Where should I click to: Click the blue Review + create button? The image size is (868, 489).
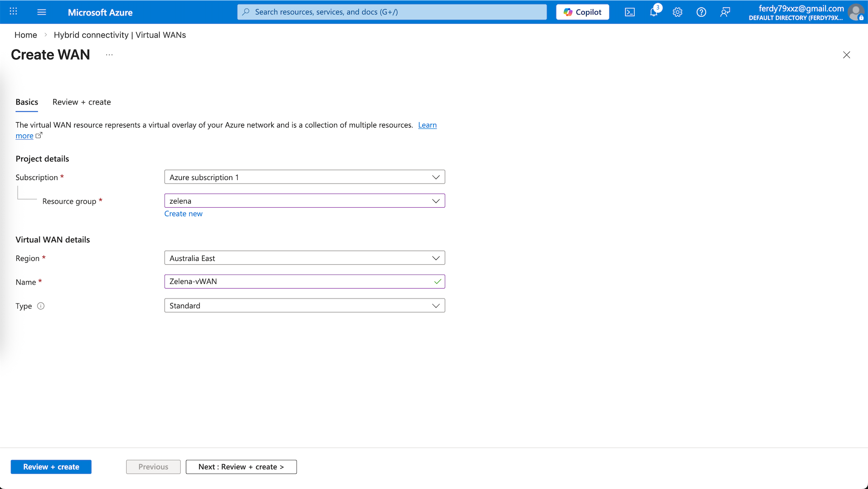tap(51, 467)
